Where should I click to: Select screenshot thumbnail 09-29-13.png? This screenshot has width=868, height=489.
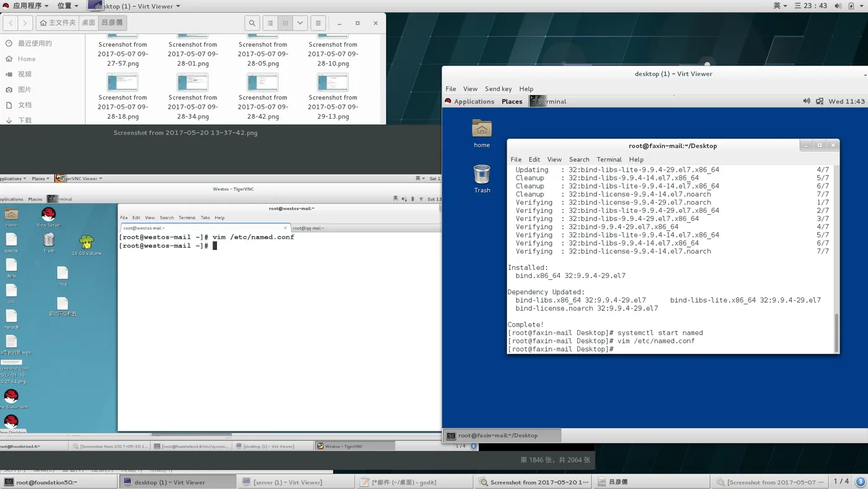coord(333,82)
